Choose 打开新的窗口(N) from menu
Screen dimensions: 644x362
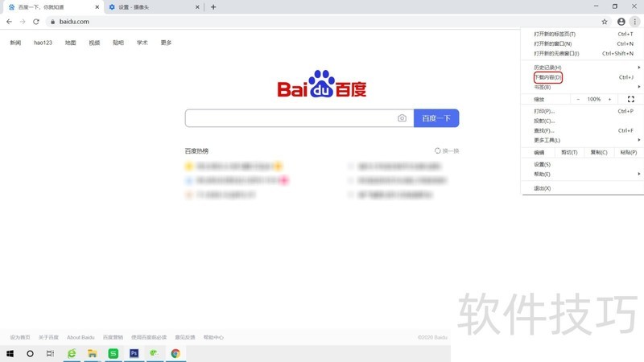[x=583, y=43]
